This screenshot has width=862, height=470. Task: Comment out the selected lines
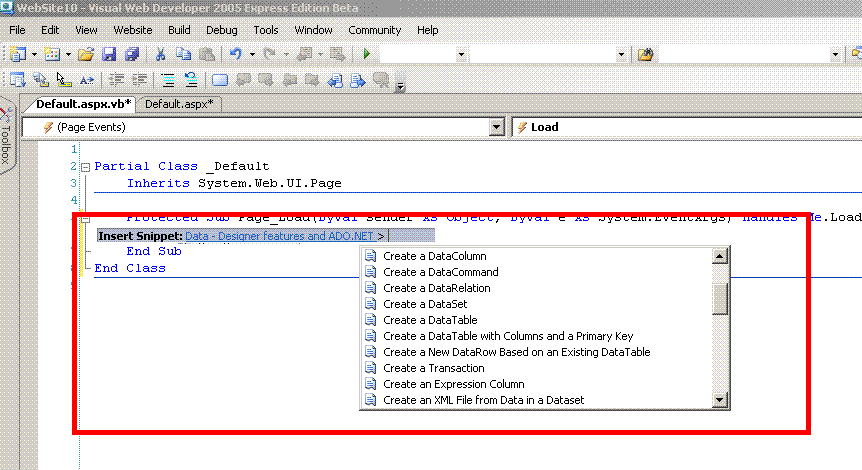168,80
